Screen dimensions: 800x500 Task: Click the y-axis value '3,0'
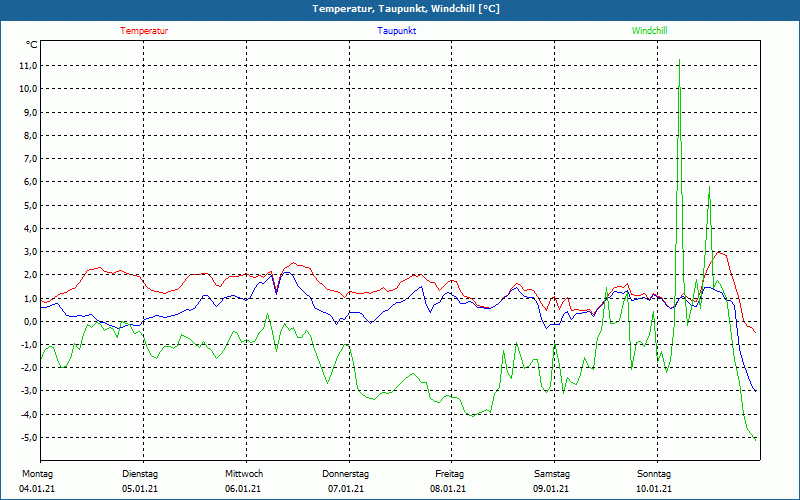pos(29,252)
